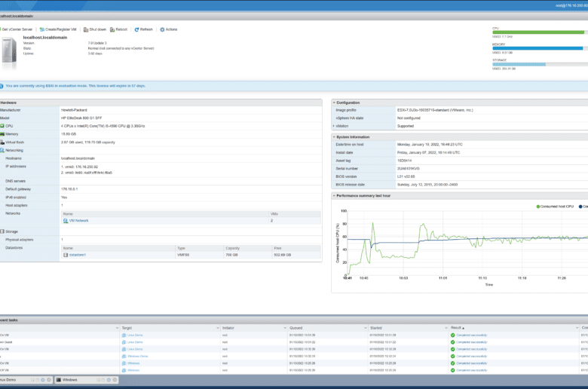Click the '15.89 GB' memory value

point(69,134)
